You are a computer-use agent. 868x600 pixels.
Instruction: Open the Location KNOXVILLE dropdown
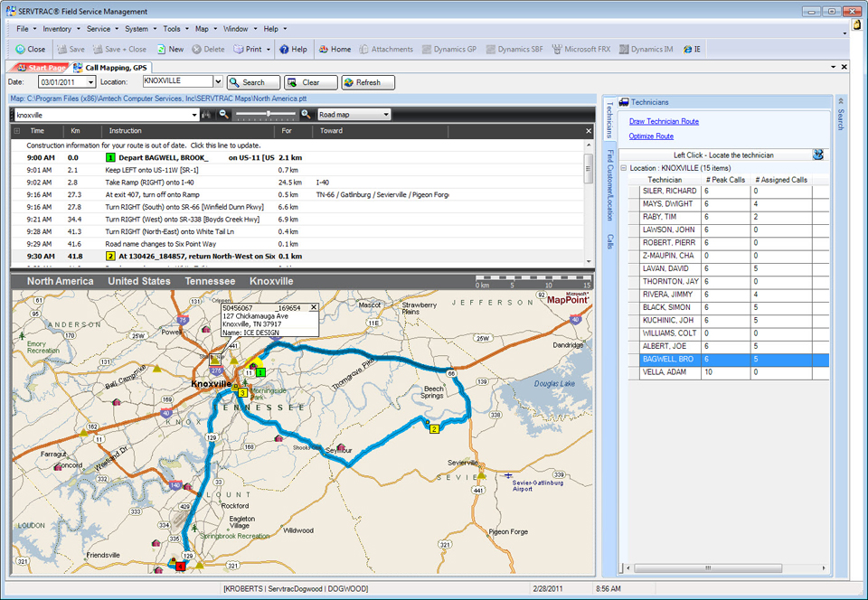point(218,81)
